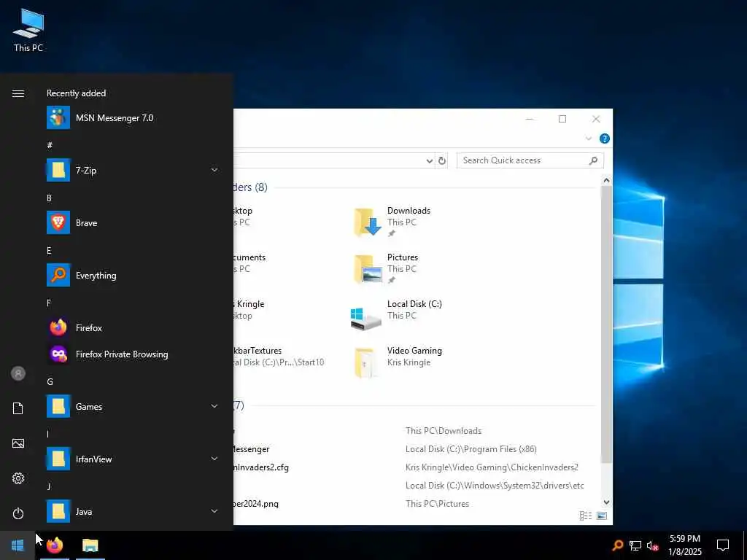Open the address bar history dropdown

(429, 161)
